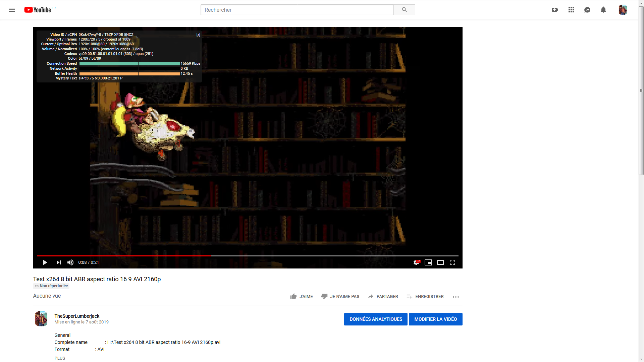Enter full screen mode
The height and width of the screenshot is (362, 644).
coord(452,262)
